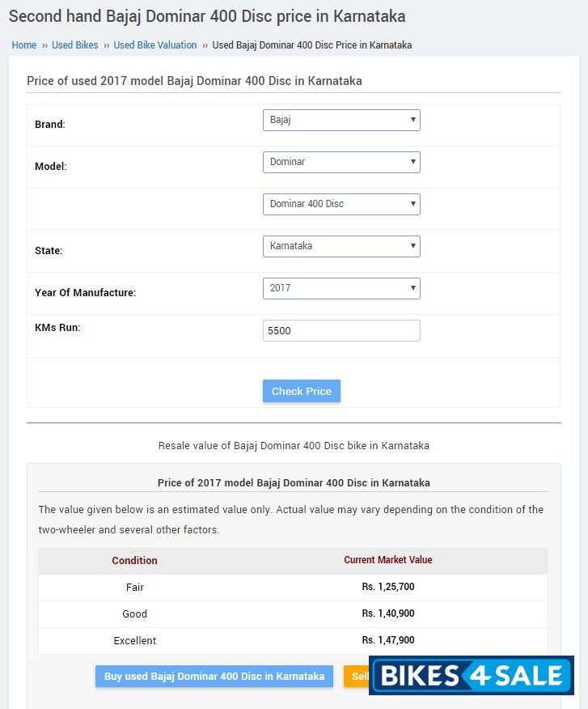Select the Excellent condition label
The image size is (588, 709).
pos(135,640)
